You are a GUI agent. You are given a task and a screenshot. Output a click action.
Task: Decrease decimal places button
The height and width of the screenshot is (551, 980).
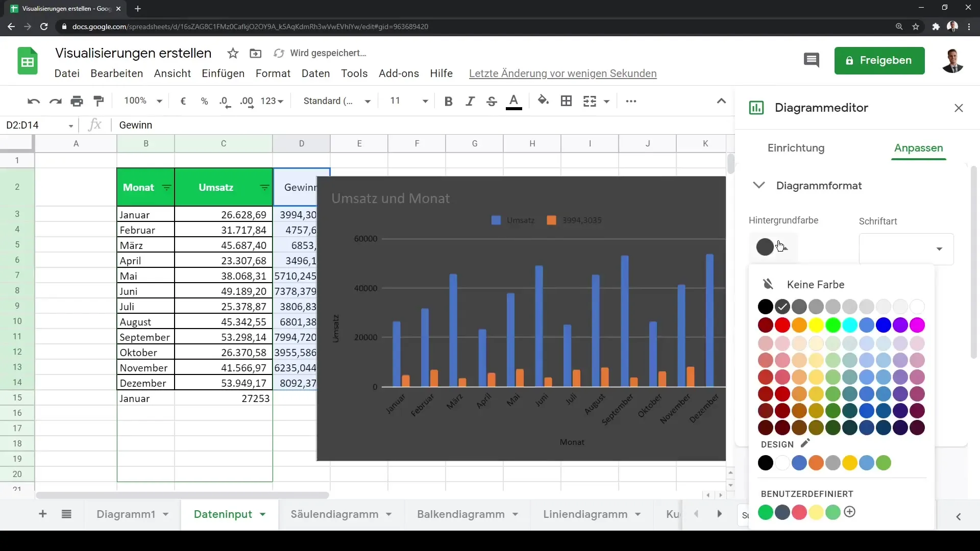click(x=225, y=102)
